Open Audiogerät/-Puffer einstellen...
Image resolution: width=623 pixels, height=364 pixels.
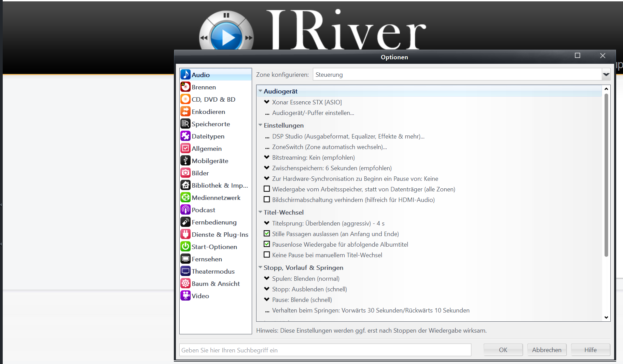(x=313, y=113)
